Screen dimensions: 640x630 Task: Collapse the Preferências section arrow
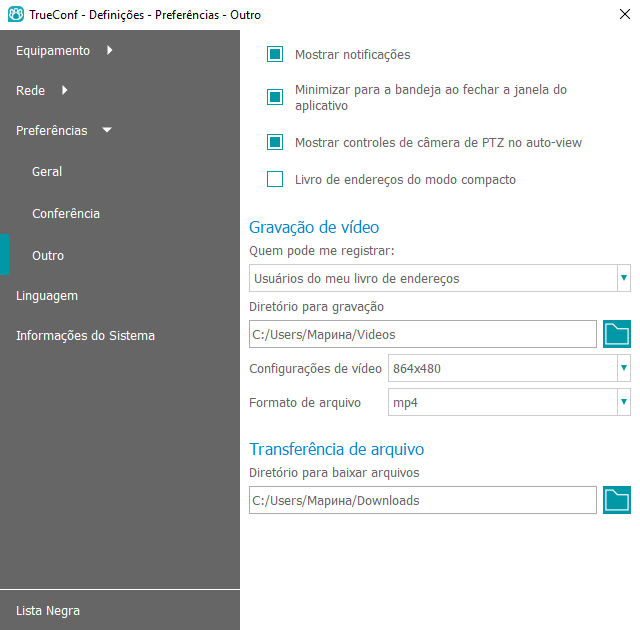pos(107,130)
